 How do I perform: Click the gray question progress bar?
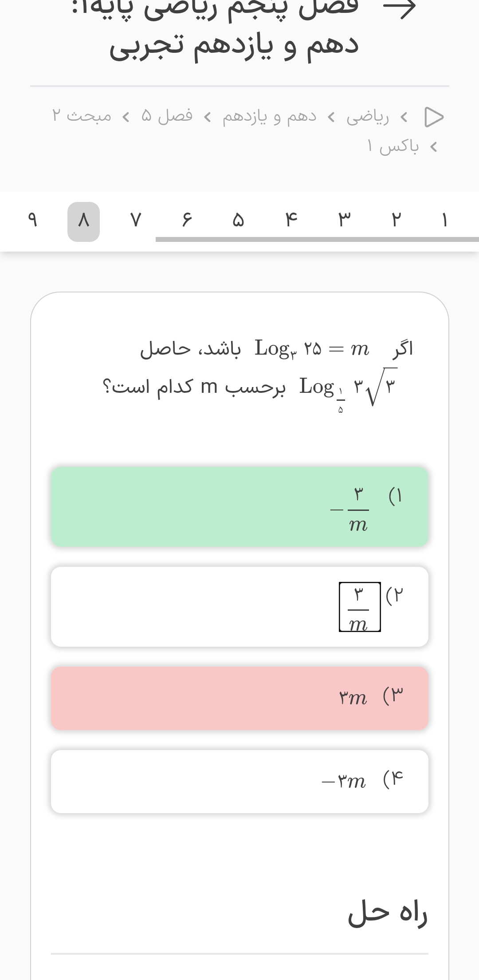click(x=317, y=240)
